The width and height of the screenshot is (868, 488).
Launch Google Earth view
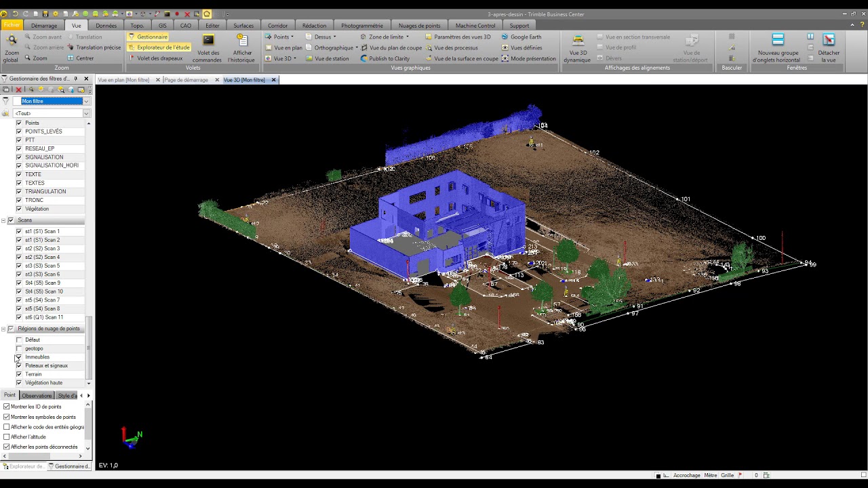[x=521, y=37]
